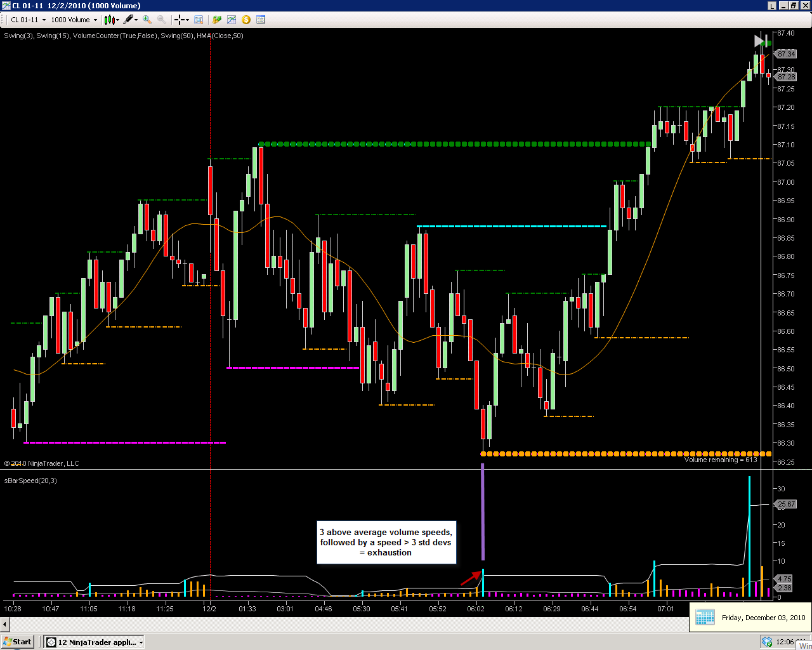Click the 87.28 current price marker
The image size is (812, 650).
[x=786, y=77]
